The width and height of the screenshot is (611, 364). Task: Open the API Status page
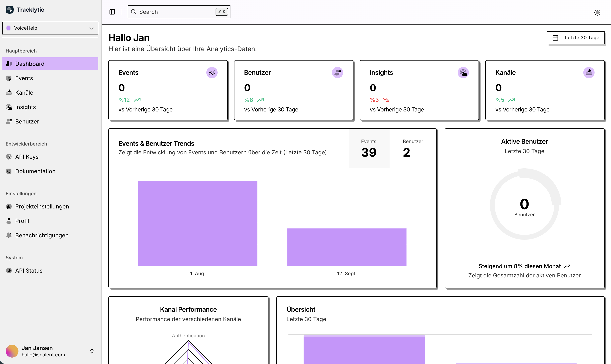tap(29, 271)
